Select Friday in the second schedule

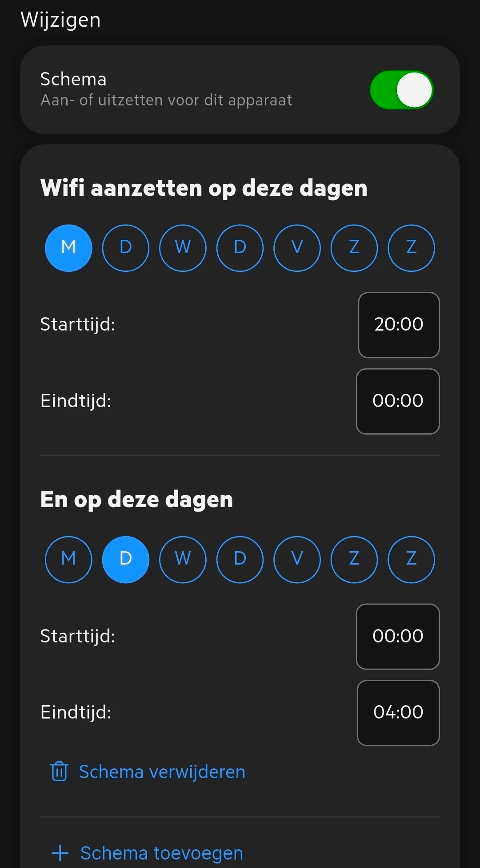coord(297,559)
